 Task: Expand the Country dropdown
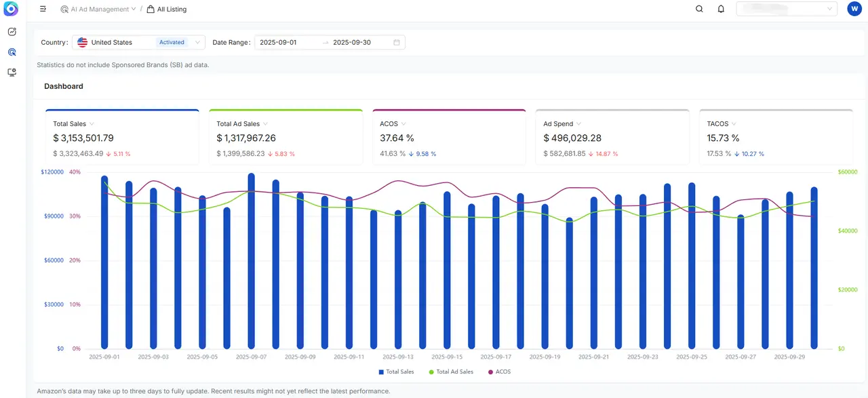point(198,42)
